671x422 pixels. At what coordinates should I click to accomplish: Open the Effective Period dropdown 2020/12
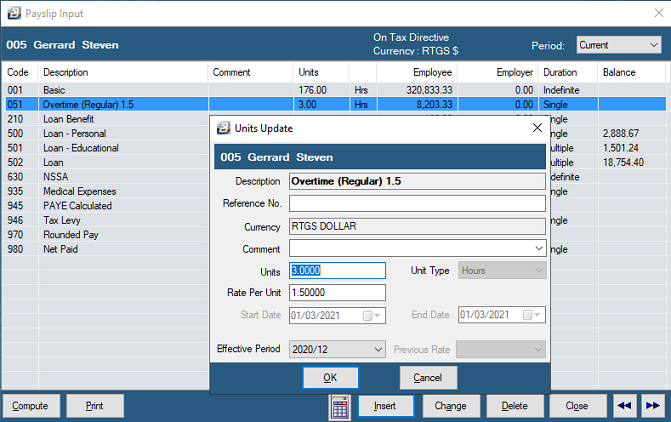337,349
